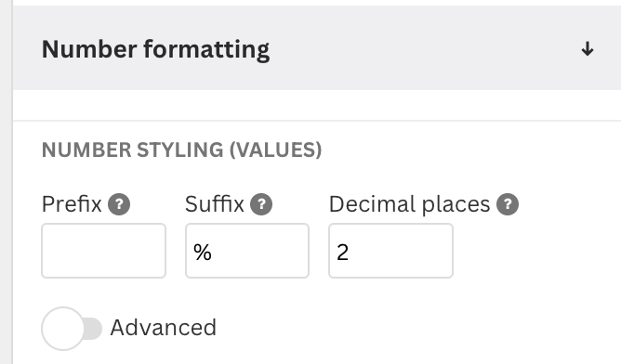
Task: Click the grey track of Advanced switch
Action: tap(94, 329)
